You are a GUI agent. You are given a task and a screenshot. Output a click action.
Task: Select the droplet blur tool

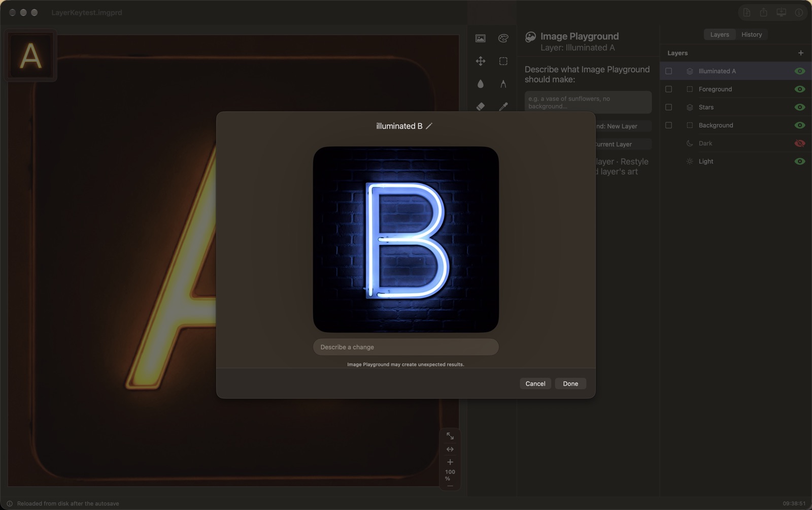click(480, 84)
